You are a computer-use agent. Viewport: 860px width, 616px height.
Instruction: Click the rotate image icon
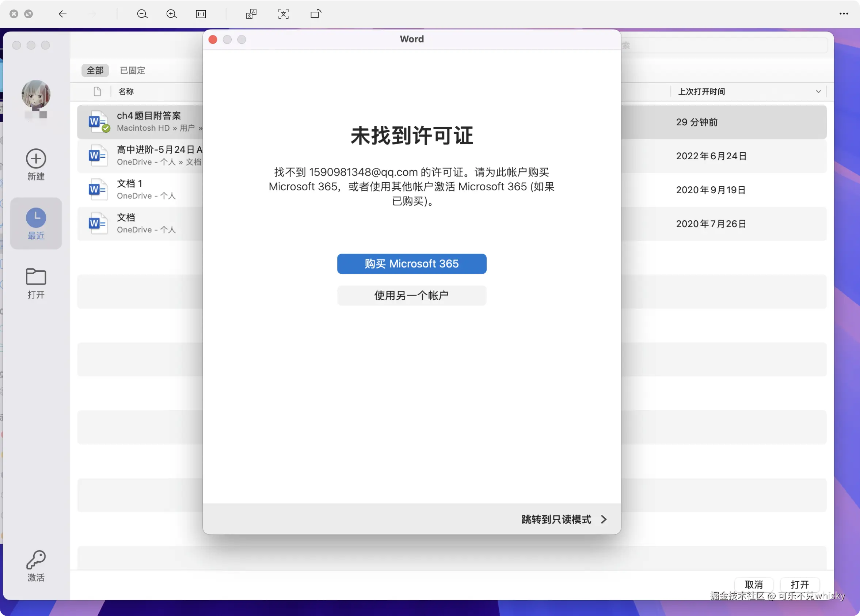point(315,14)
